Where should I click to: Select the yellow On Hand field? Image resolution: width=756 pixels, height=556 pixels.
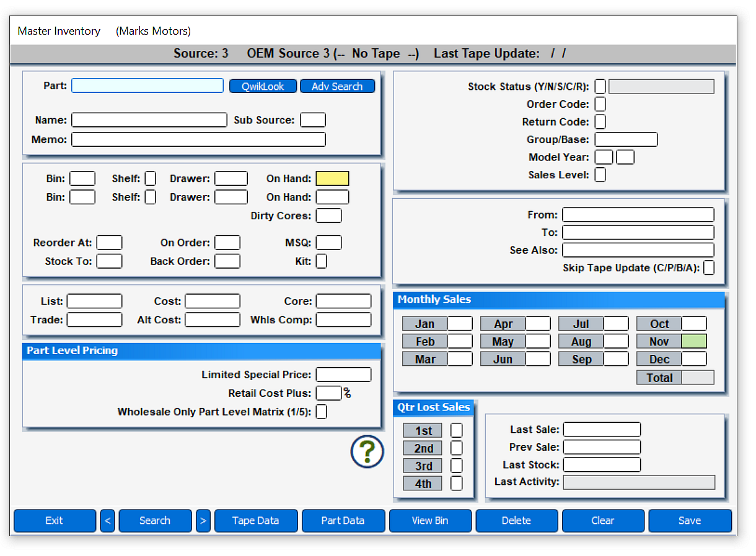click(x=332, y=179)
